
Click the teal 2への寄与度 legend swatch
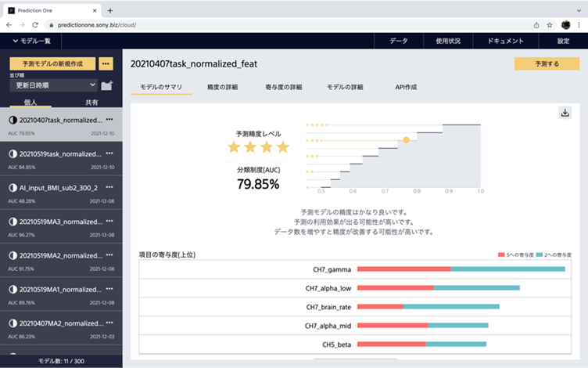tap(540, 255)
